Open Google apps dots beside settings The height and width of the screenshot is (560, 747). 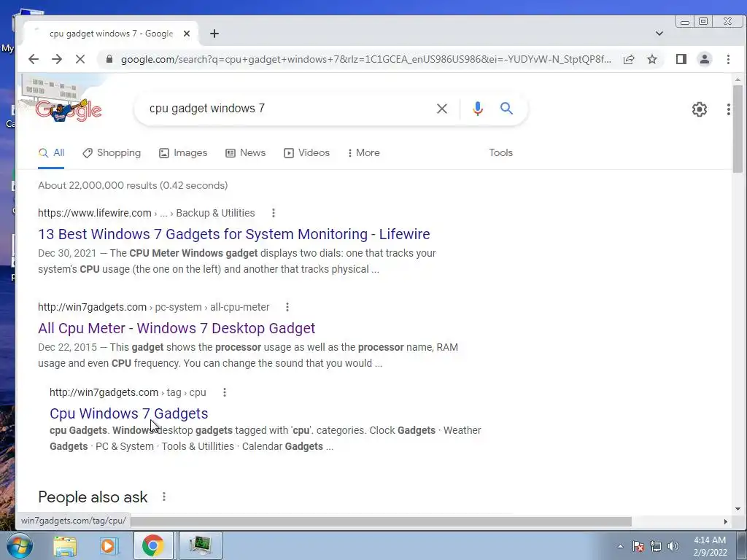[x=729, y=109]
